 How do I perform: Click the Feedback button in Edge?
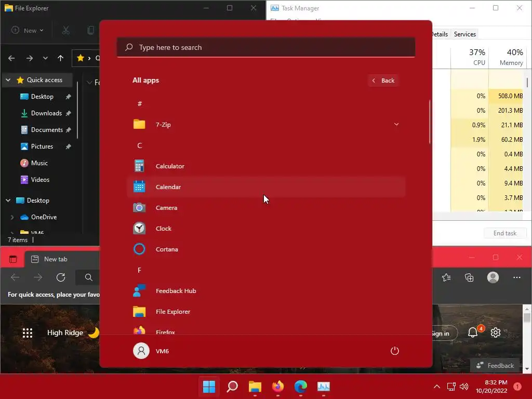pos(495,365)
